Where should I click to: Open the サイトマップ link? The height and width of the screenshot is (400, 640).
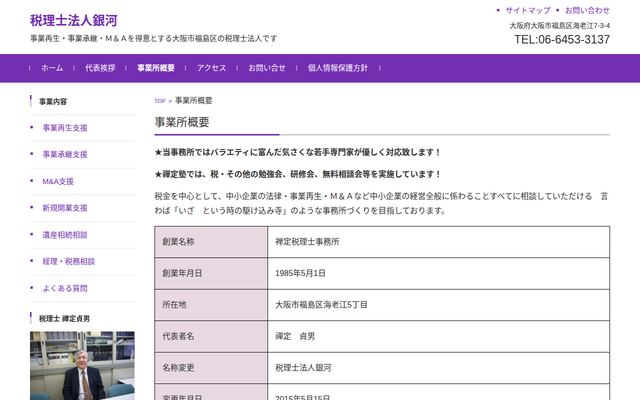[528, 10]
